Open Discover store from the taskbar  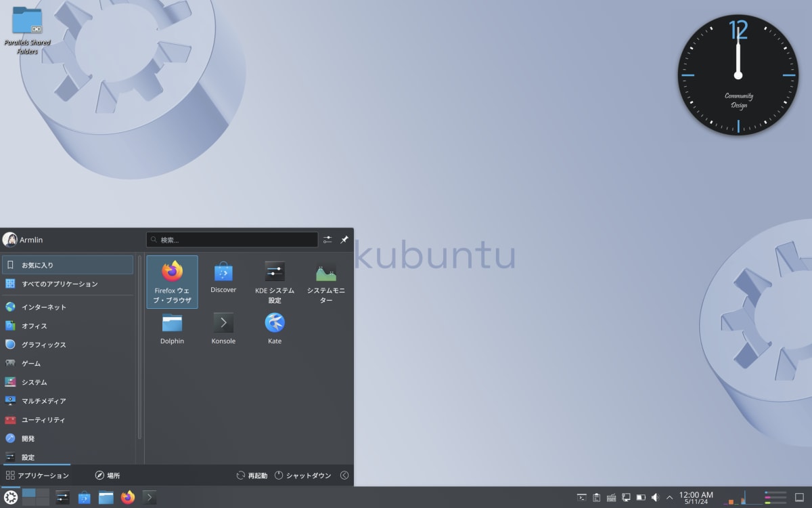(x=84, y=498)
